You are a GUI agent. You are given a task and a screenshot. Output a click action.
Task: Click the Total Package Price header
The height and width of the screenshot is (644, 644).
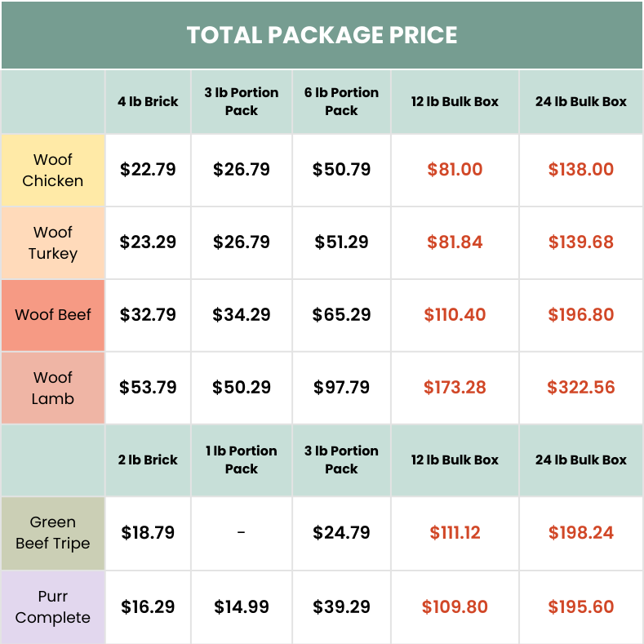click(322, 35)
